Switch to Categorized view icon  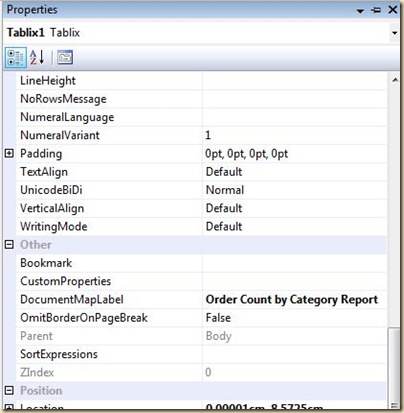click(16, 57)
